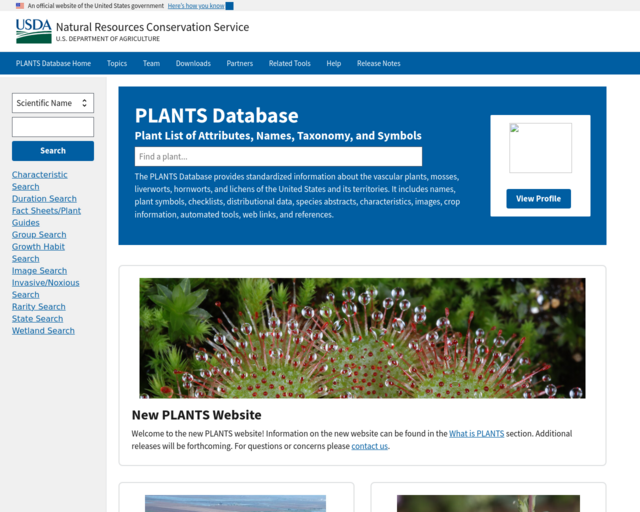The height and width of the screenshot is (512, 640).
Task: Open Wetland Search link
Action: pyautogui.click(x=43, y=330)
